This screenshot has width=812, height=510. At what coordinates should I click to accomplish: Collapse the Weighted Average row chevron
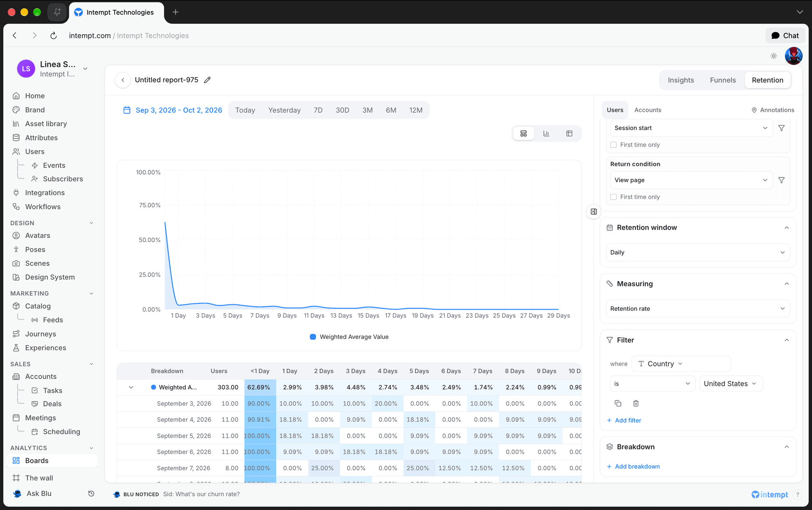(x=131, y=387)
